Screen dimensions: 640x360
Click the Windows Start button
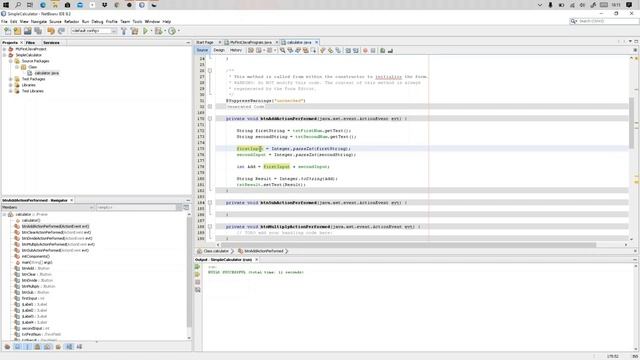click(x=6, y=5)
